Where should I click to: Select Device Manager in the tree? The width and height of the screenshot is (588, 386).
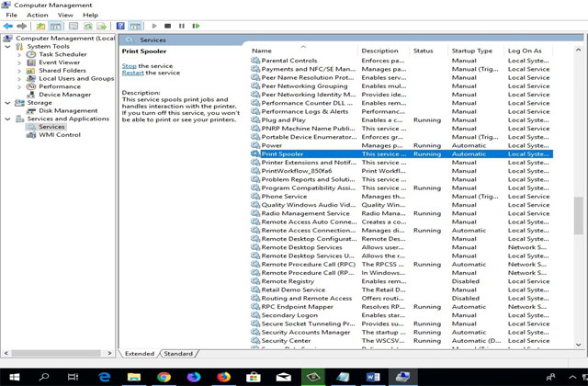65,95
